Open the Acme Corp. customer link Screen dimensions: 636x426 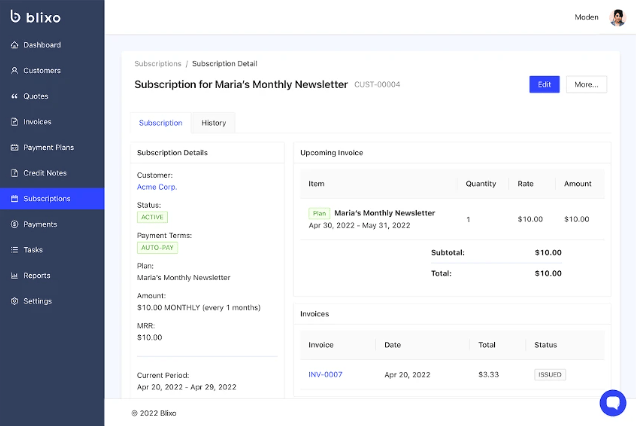156,187
